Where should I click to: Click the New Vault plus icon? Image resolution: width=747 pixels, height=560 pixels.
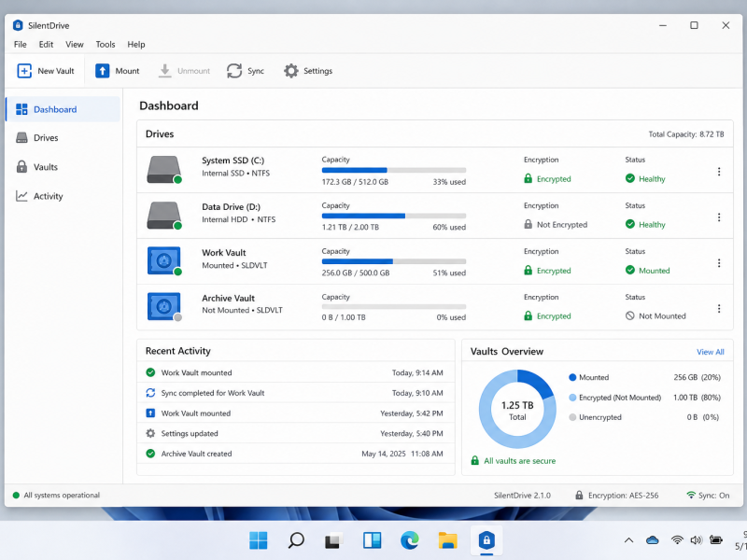tap(24, 71)
